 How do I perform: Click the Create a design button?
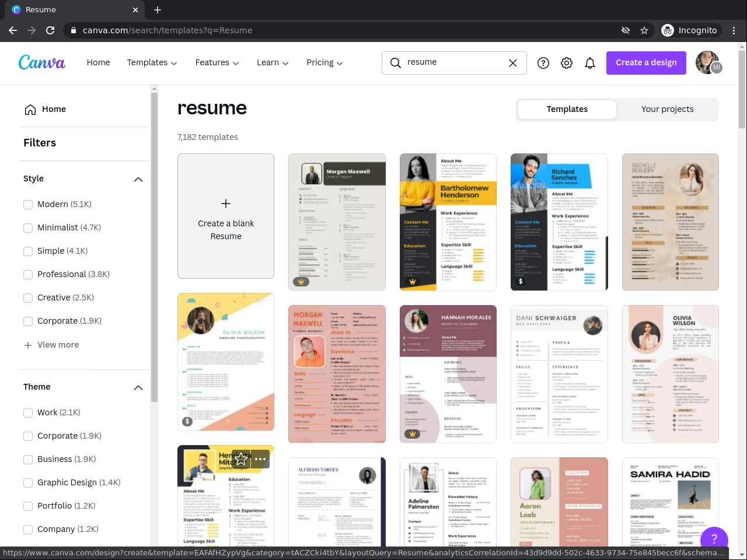[x=646, y=62]
